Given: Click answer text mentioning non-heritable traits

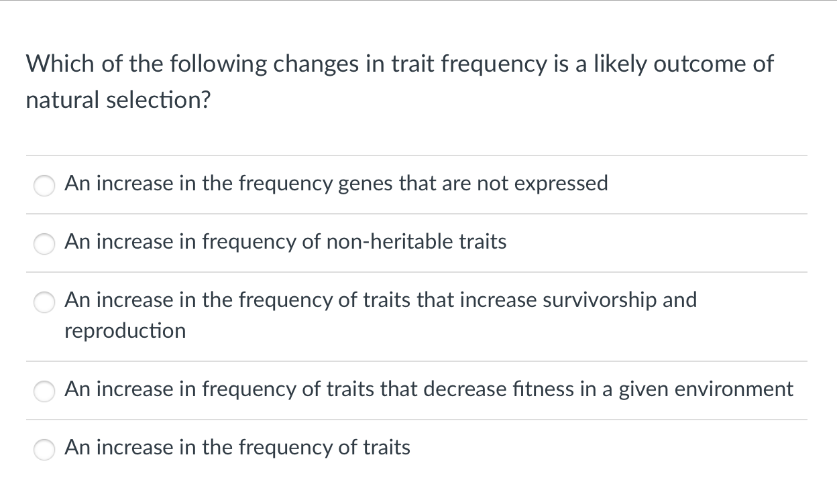Looking at the screenshot, I should tap(285, 242).
